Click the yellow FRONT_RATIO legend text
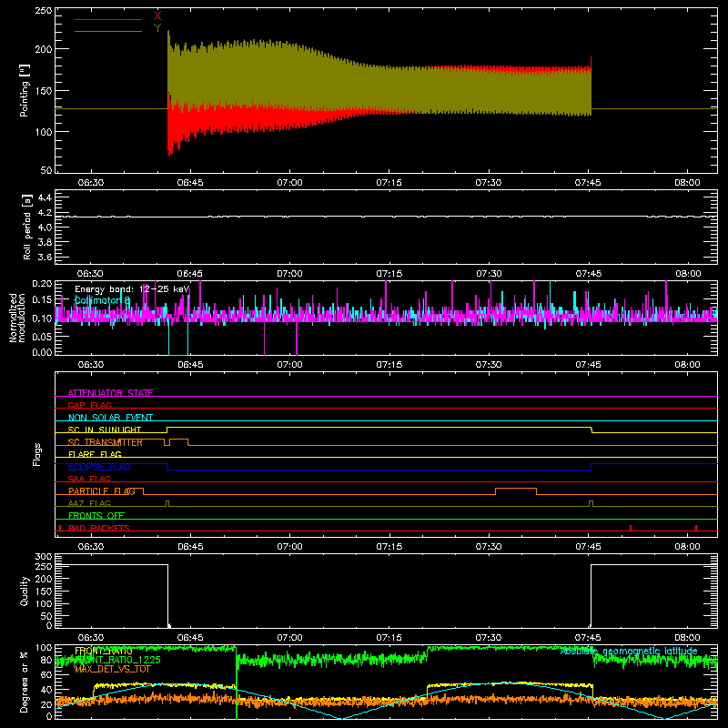This screenshot has width=728, height=728. click(x=103, y=652)
